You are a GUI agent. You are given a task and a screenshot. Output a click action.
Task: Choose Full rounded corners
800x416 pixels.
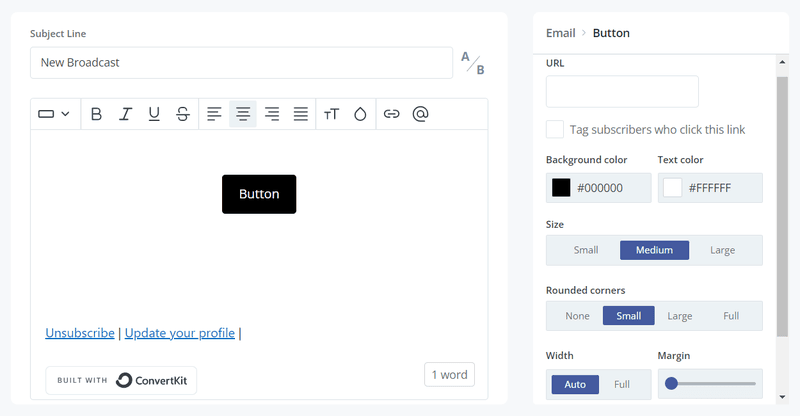tap(731, 316)
